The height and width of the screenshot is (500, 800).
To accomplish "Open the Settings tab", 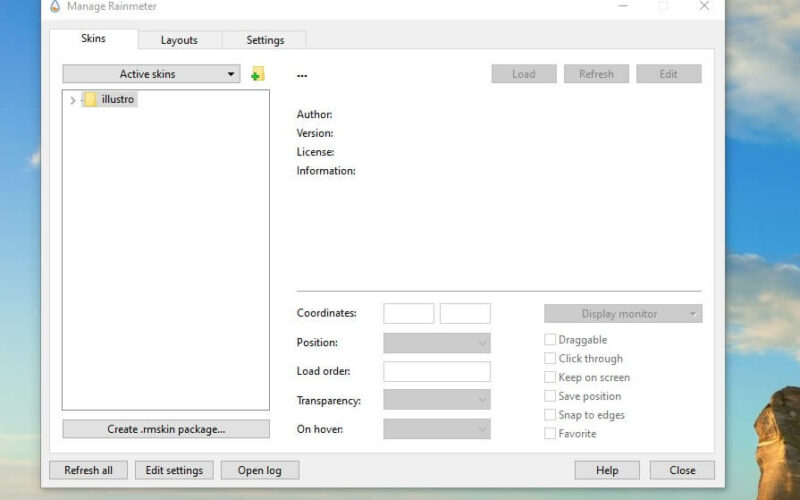I will tap(265, 40).
